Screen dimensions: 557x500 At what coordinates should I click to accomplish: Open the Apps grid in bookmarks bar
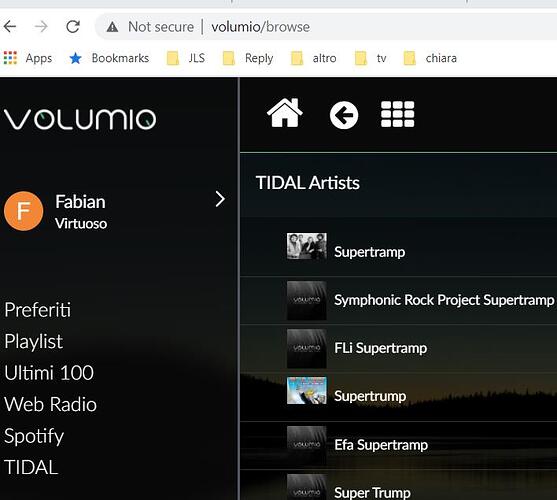(x=28, y=58)
